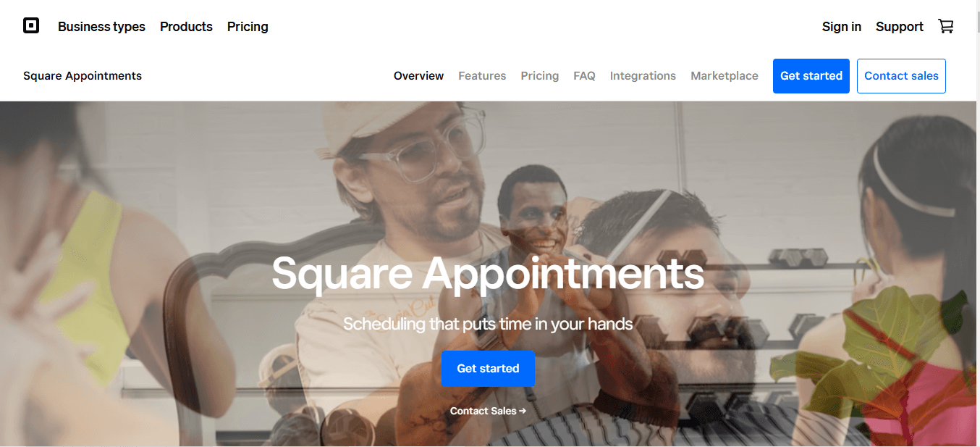Click the Get started button in header
This screenshot has height=447, width=980.
click(811, 76)
